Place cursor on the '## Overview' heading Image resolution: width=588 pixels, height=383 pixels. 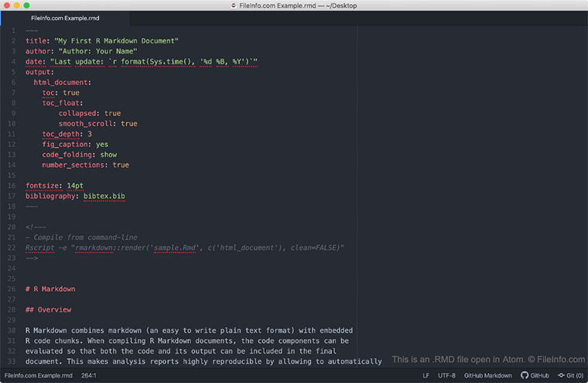[48, 309]
